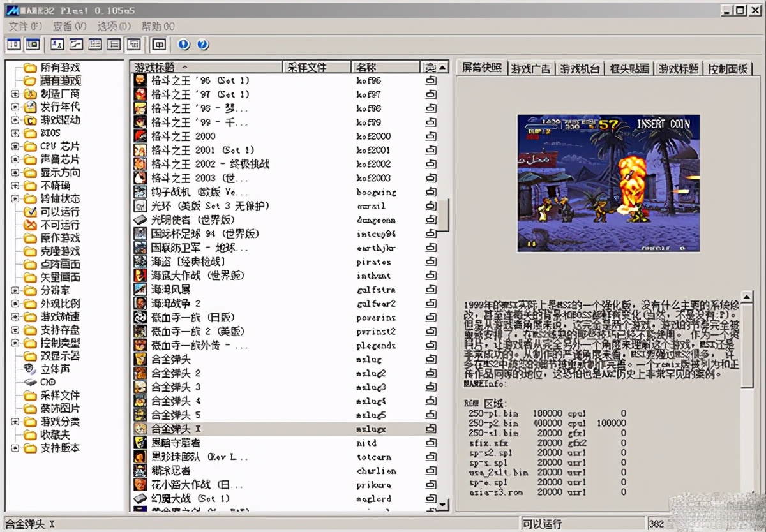The image size is (766, 532).
Task: Expand the 制造厂商 tree node
Action: [x=14, y=93]
